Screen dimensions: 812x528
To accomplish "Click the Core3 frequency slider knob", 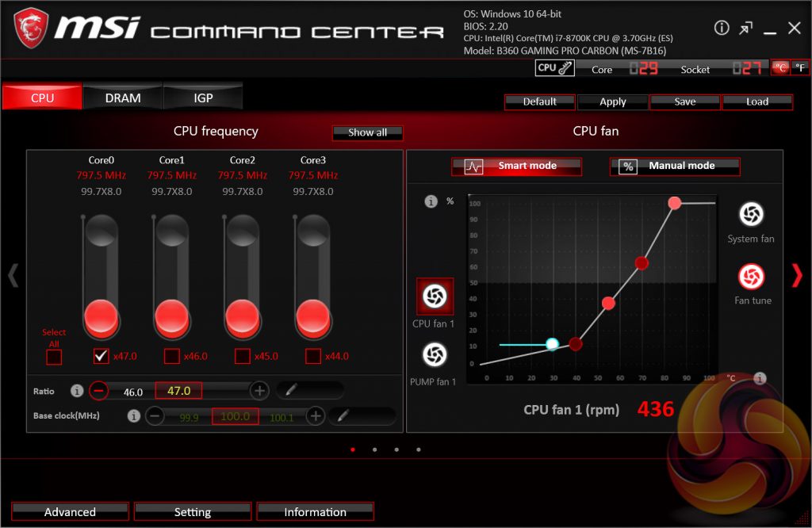I will point(312,316).
